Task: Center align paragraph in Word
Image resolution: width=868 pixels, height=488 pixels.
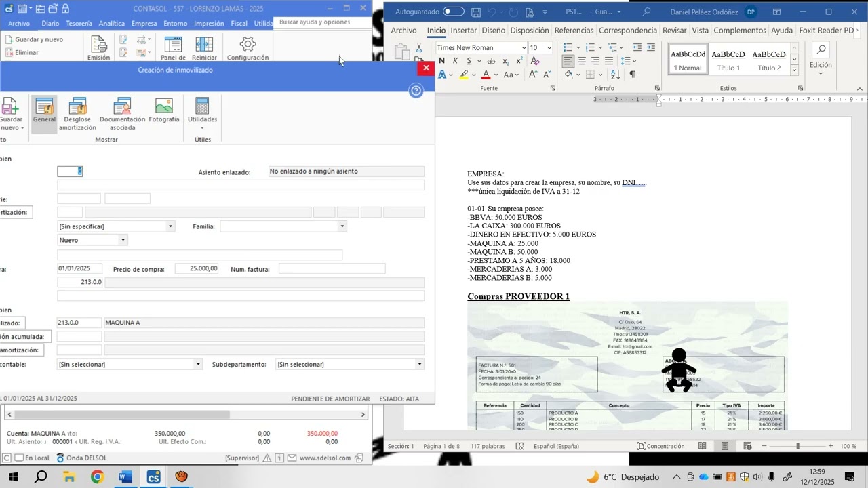Action: (x=582, y=61)
